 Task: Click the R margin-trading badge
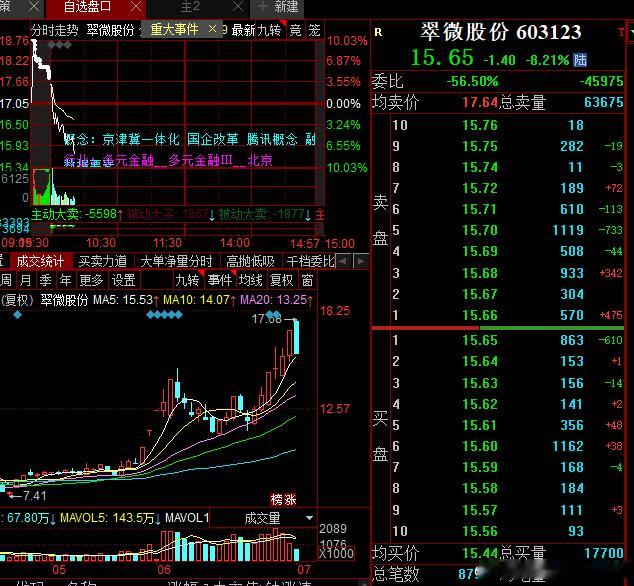tap(378, 32)
